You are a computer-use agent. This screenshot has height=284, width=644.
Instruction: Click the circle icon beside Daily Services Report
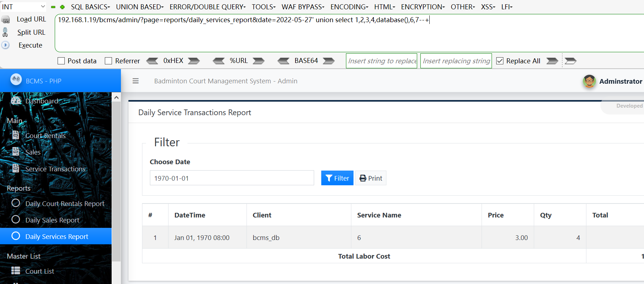tap(16, 236)
